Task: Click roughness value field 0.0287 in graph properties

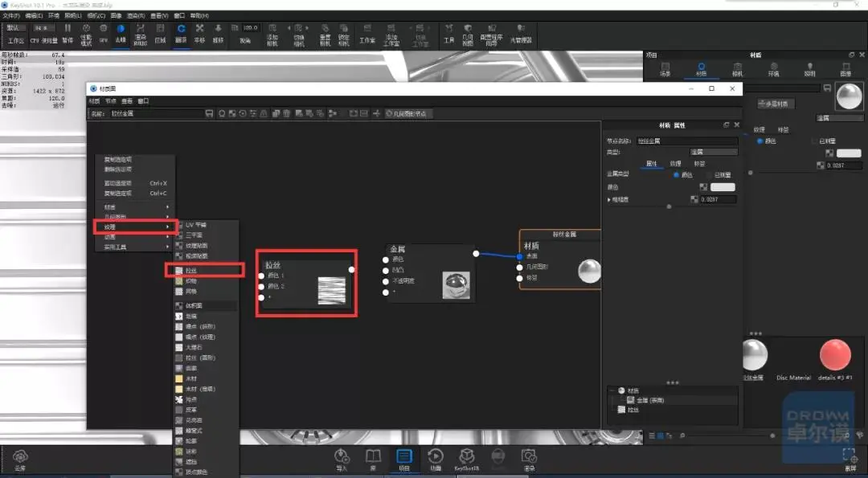Action: coord(719,199)
